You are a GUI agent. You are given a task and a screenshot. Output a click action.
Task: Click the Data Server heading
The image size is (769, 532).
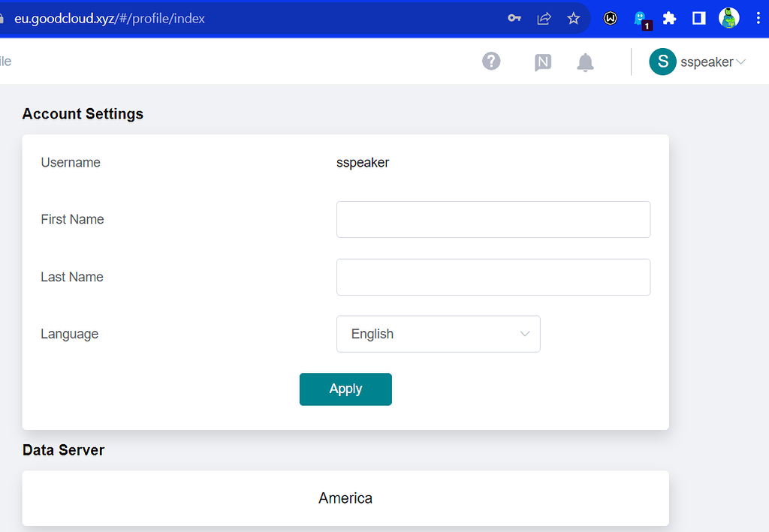63,449
